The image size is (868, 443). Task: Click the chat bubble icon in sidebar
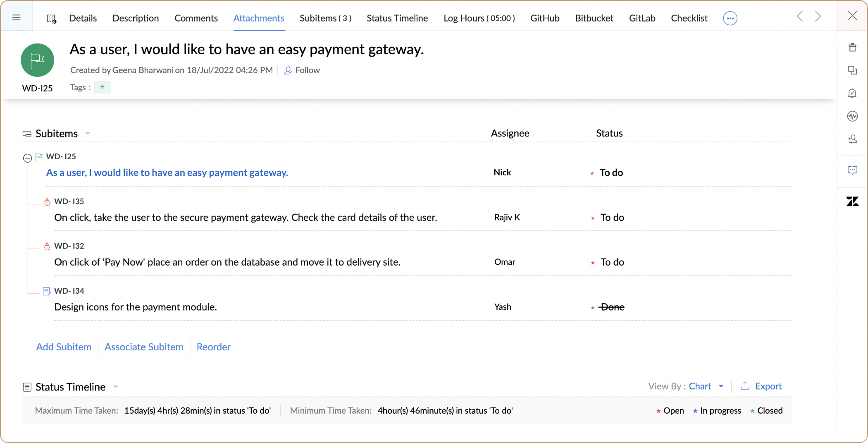pyautogui.click(x=852, y=170)
